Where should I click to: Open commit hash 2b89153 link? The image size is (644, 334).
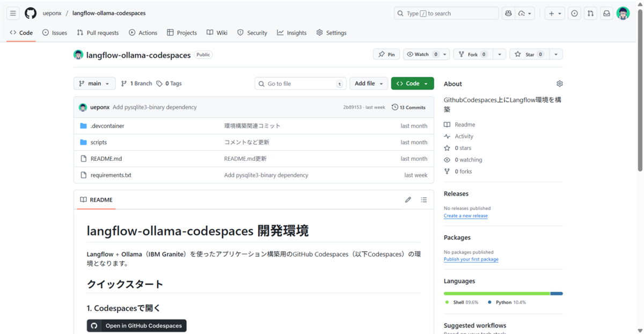(x=353, y=107)
